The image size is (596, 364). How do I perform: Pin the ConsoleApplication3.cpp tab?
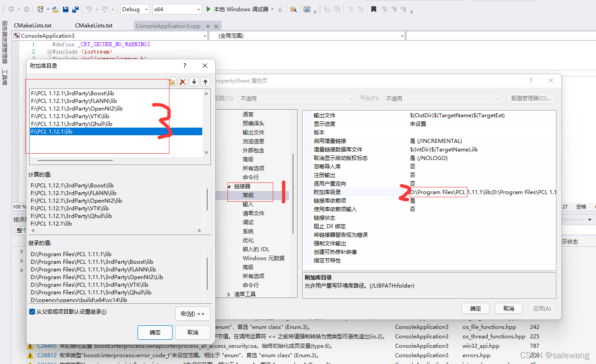pos(208,26)
